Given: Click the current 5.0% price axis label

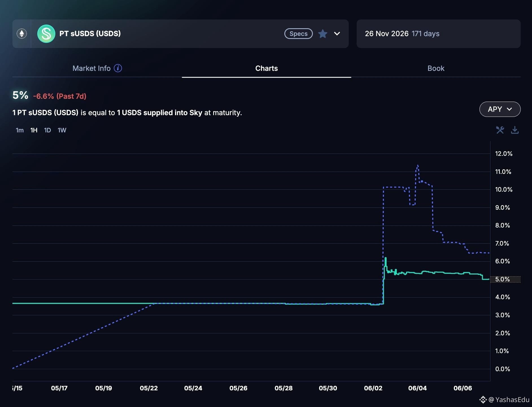Looking at the screenshot, I should (503, 279).
